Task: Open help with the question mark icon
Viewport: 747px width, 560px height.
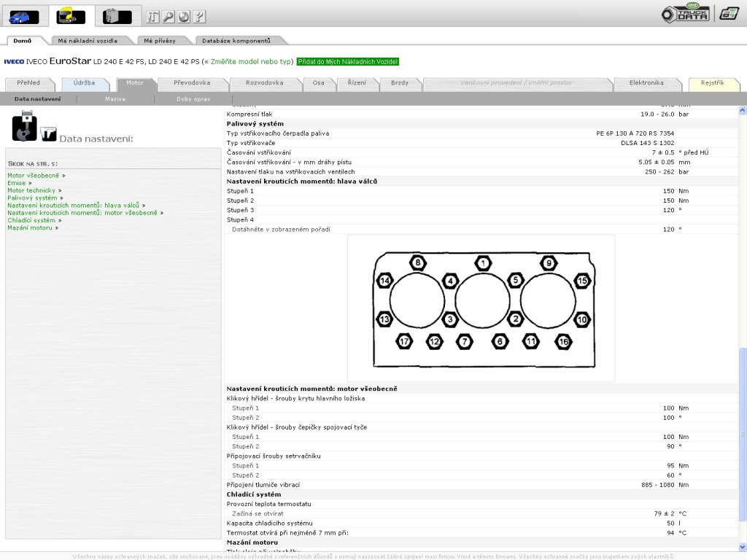Action: pyautogui.click(x=199, y=16)
